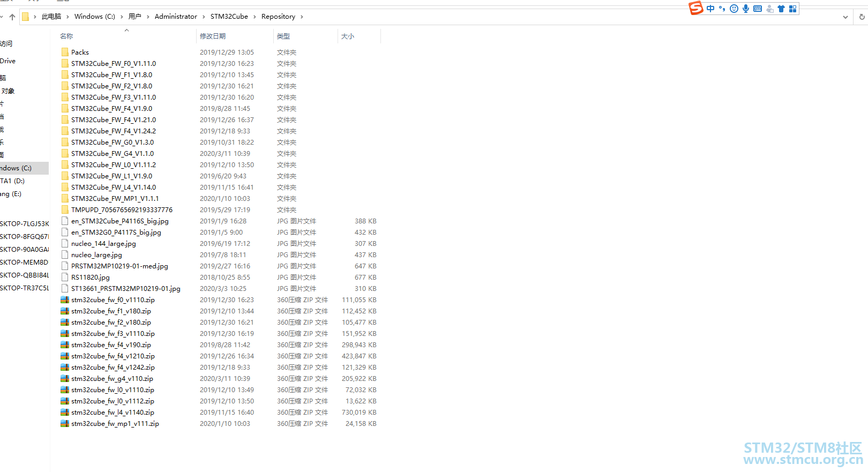This screenshot has width=868, height=472.
Task: Expand the chevron after Repository in breadcrumb
Action: (x=302, y=17)
